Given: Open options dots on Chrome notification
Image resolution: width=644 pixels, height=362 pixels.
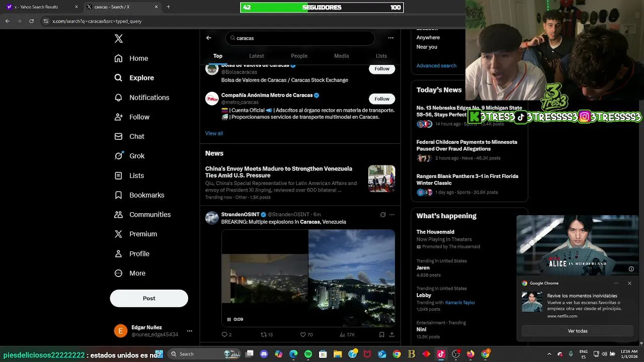Looking at the screenshot, I should point(616,283).
